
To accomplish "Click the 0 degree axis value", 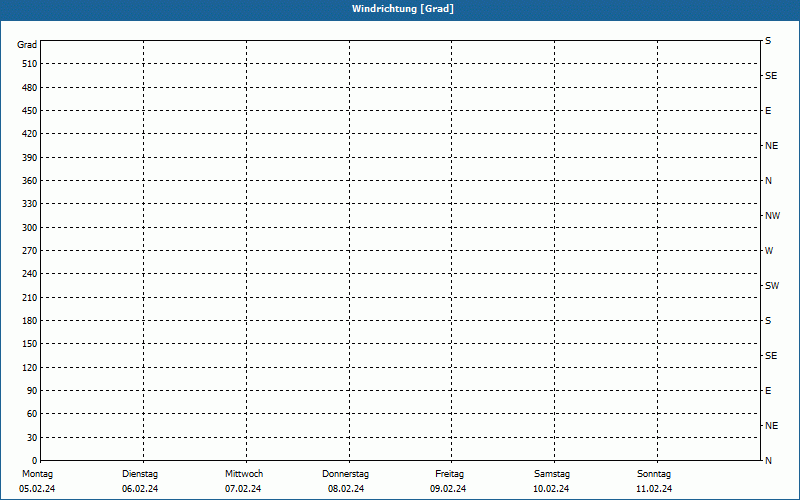I will tap(34, 460).
